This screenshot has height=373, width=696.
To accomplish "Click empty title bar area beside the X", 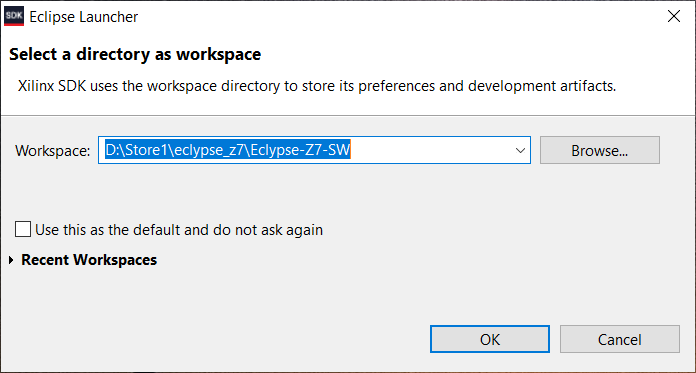I will click(x=399, y=17).
